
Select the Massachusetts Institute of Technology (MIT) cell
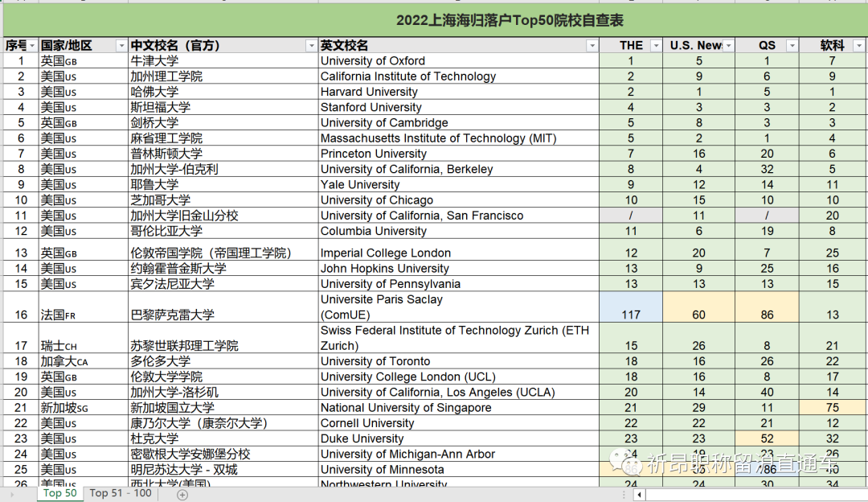pos(459,138)
